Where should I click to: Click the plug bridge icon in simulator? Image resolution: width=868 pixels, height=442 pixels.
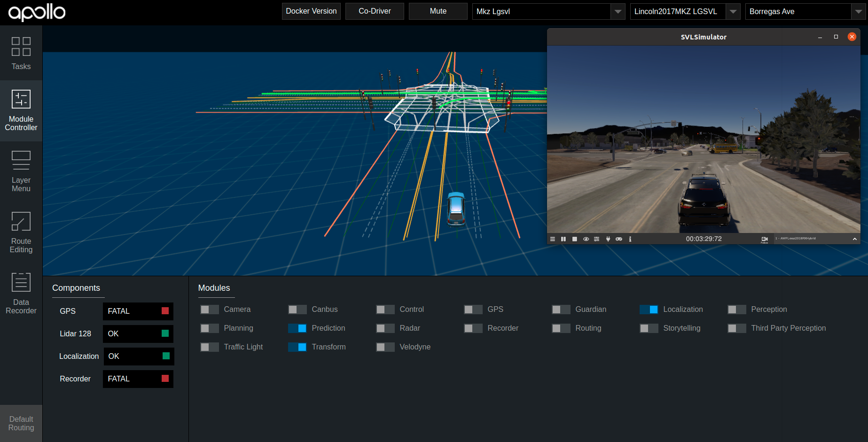coord(608,239)
